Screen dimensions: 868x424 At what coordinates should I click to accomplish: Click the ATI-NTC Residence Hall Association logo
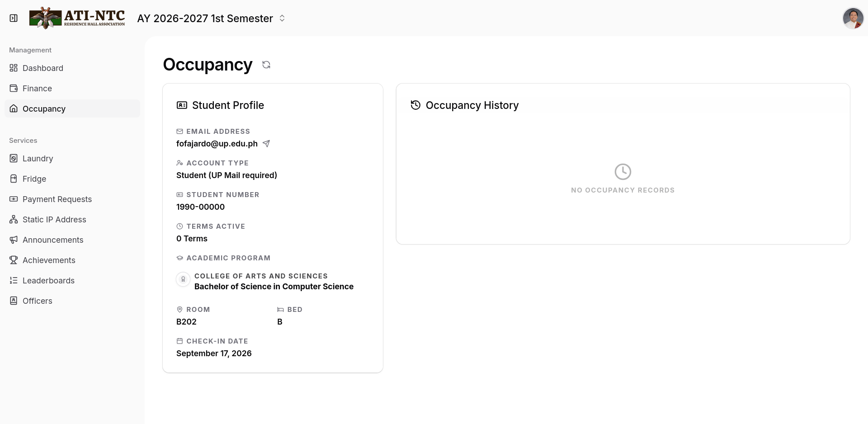coord(77,18)
